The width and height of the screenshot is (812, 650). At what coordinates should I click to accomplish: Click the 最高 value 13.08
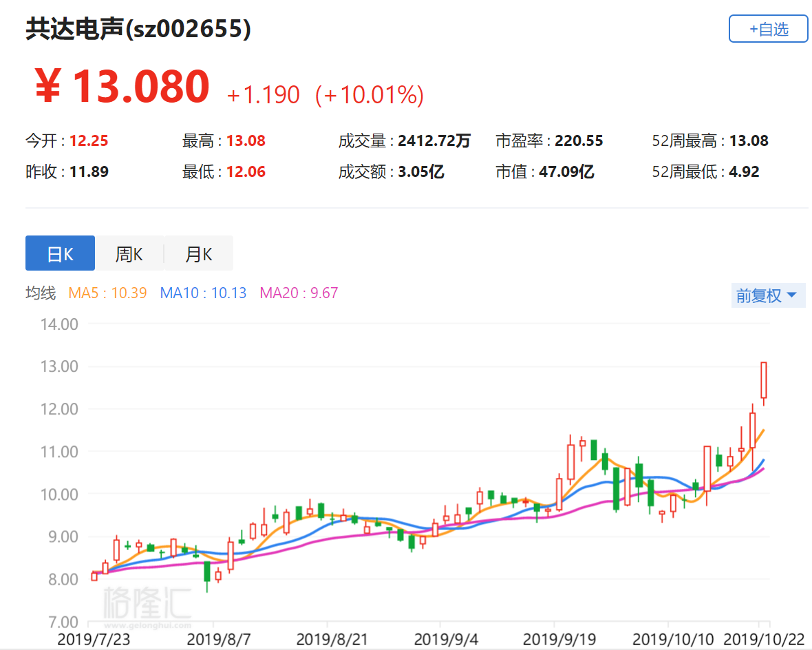(246, 140)
